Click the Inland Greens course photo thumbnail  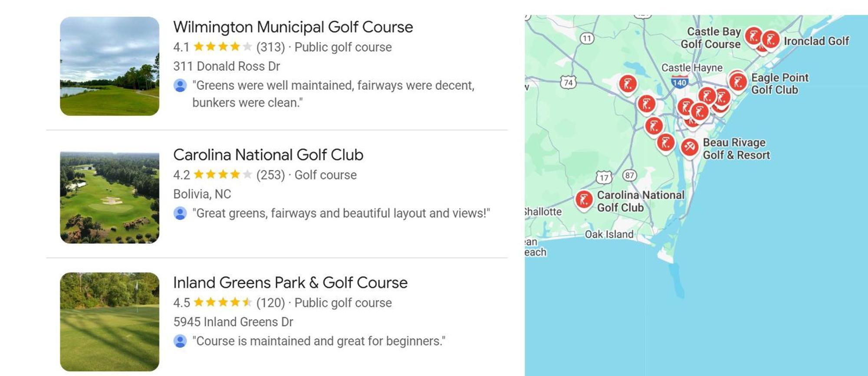[109, 322]
